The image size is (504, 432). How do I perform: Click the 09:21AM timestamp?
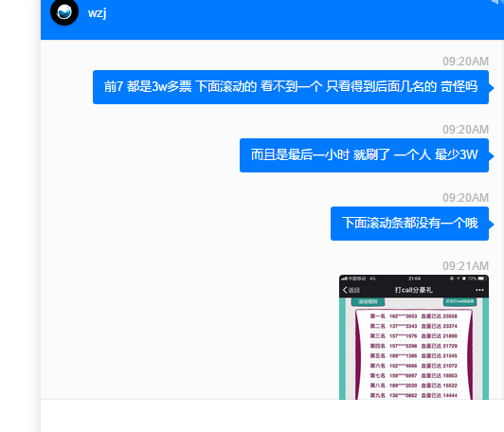click(465, 266)
